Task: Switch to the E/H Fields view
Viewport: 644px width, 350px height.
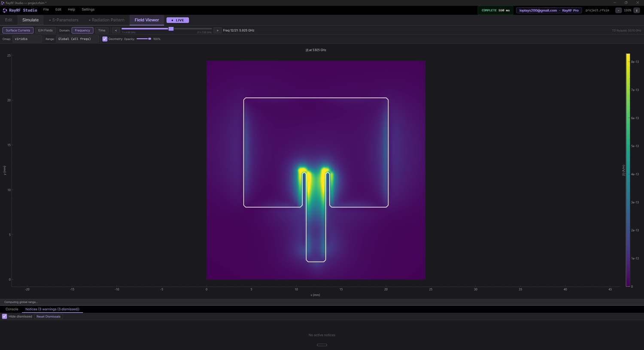Action: (x=46, y=30)
